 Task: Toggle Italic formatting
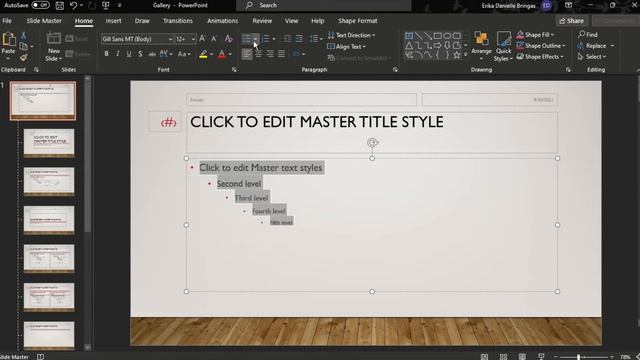(118, 54)
